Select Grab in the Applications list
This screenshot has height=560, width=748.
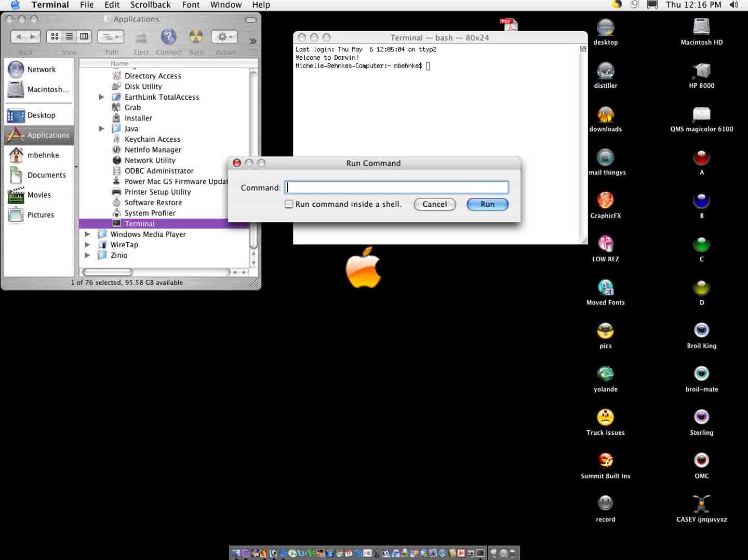tap(132, 108)
